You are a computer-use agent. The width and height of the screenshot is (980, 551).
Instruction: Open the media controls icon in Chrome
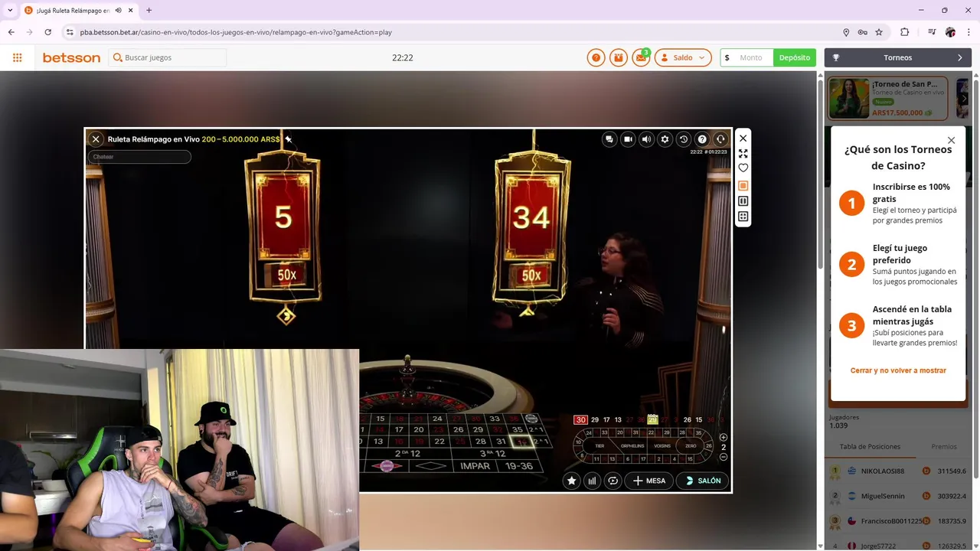932,32
